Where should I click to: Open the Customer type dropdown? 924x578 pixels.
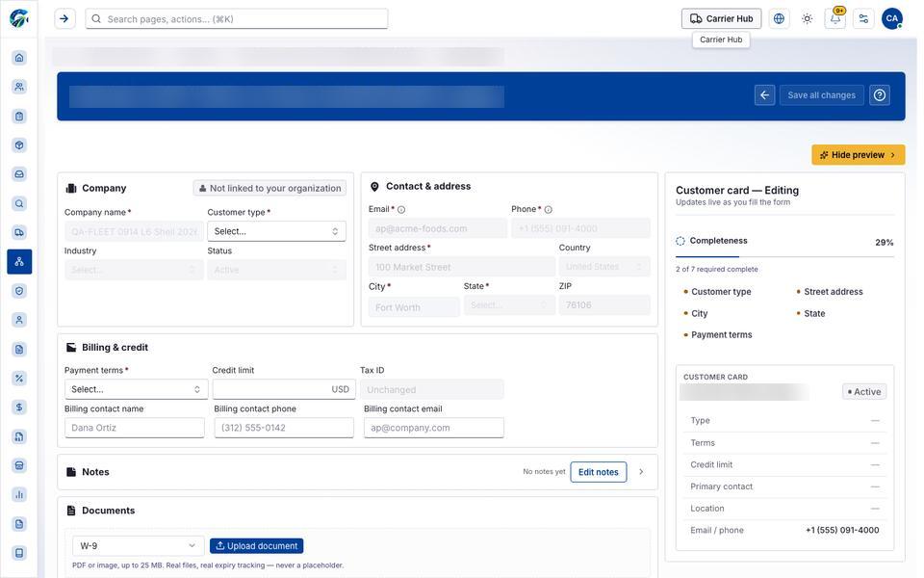pos(276,231)
